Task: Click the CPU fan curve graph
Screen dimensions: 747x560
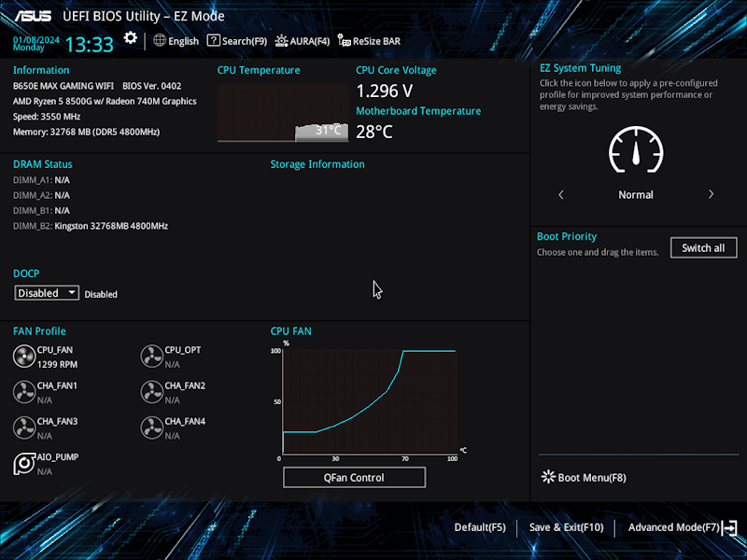Action: coord(369,401)
